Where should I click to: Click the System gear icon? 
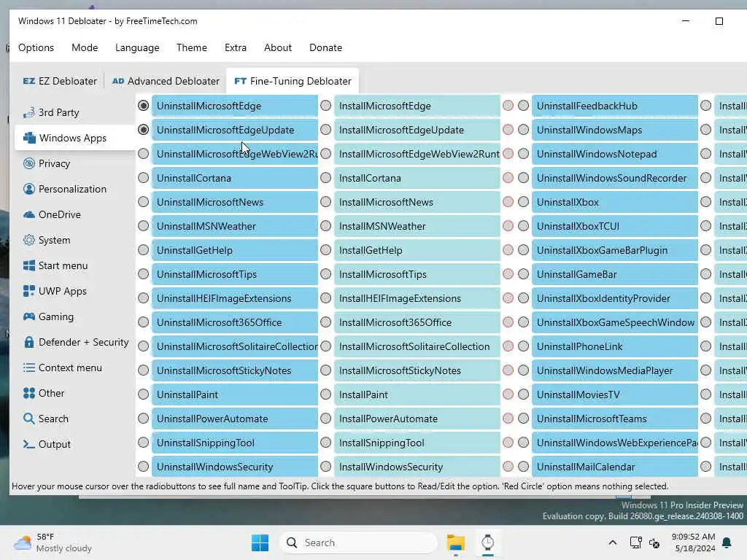point(29,240)
